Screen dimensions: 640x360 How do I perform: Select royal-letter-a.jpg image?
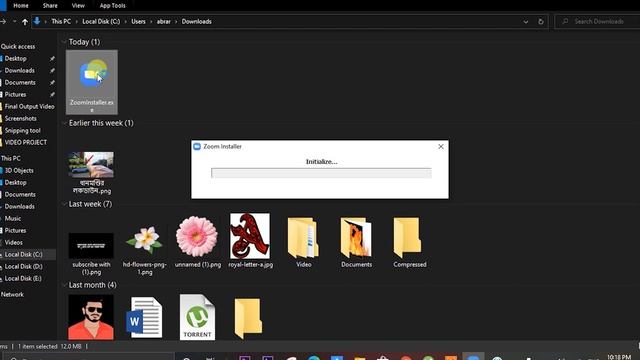pyautogui.click(x=250, y=236)
